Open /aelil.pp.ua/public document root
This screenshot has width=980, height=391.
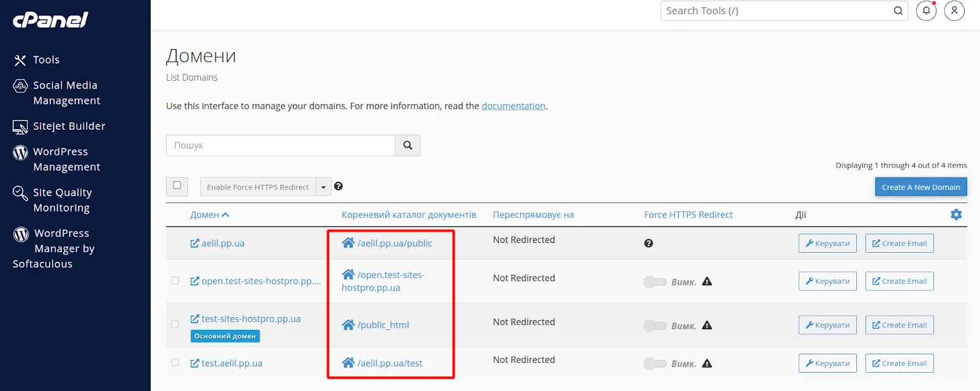pyautogui.click(x=387, y=243)
